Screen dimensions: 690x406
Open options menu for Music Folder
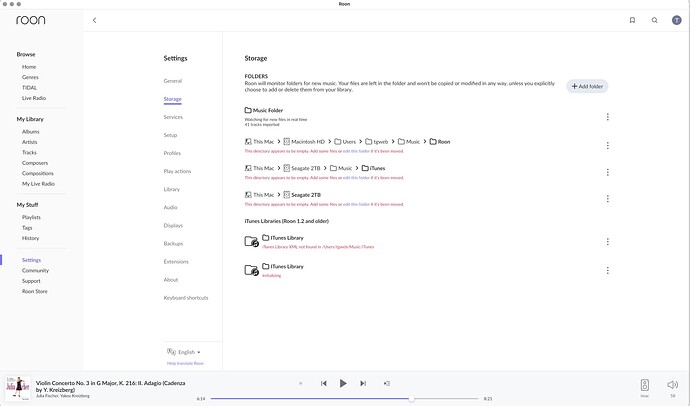pos(607,117)
